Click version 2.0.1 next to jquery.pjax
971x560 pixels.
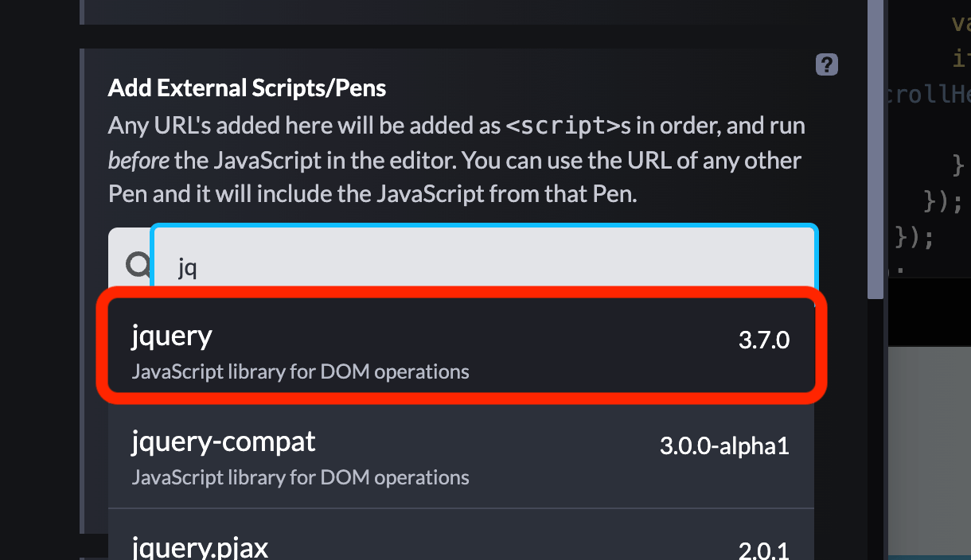pos(762,549)
